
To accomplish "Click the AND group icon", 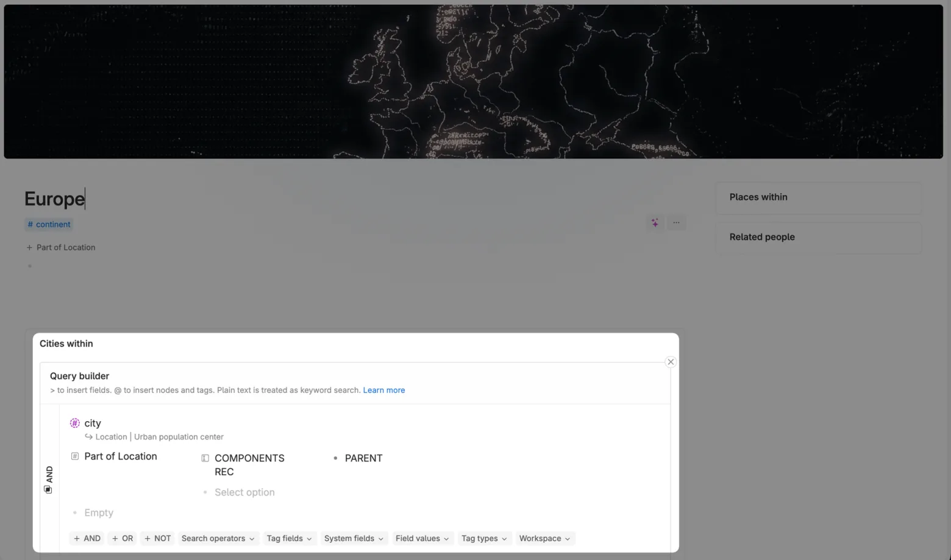I will tap(48, 490).
